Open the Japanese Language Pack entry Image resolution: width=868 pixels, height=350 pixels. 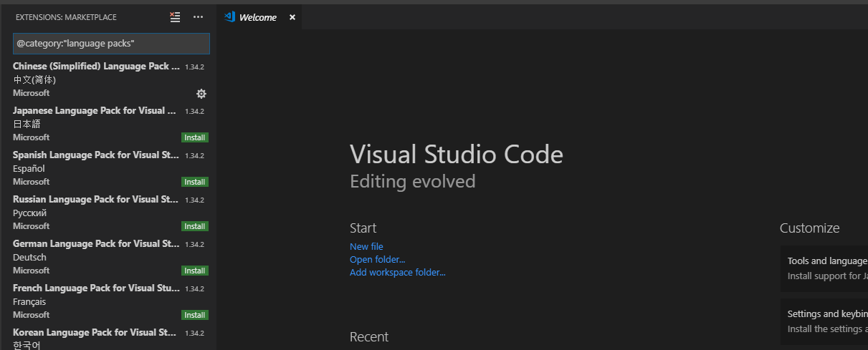pyautogui.click(x=108, y=124)
